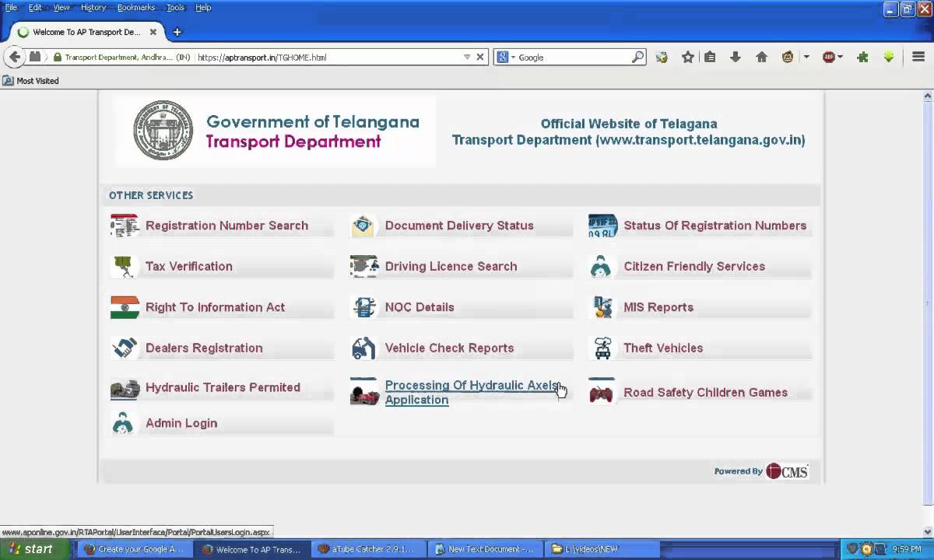Image resolution: width=934 pixels, height=560 pixels.
Task: Click the Driving Licence Search icon
Action: [x=363, y=266]
